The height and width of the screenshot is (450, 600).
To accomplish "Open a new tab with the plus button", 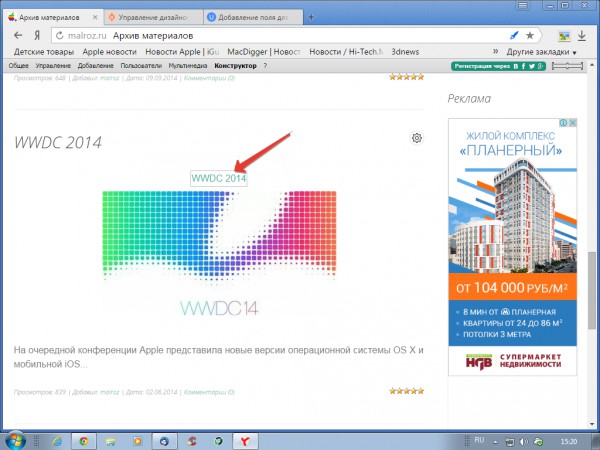I will tap(311, 17).
